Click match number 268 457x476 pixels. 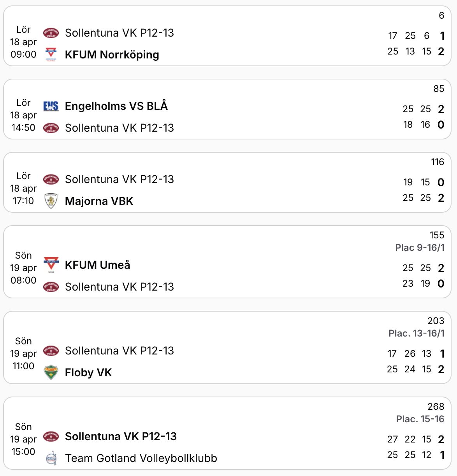(x=436, y=407)
